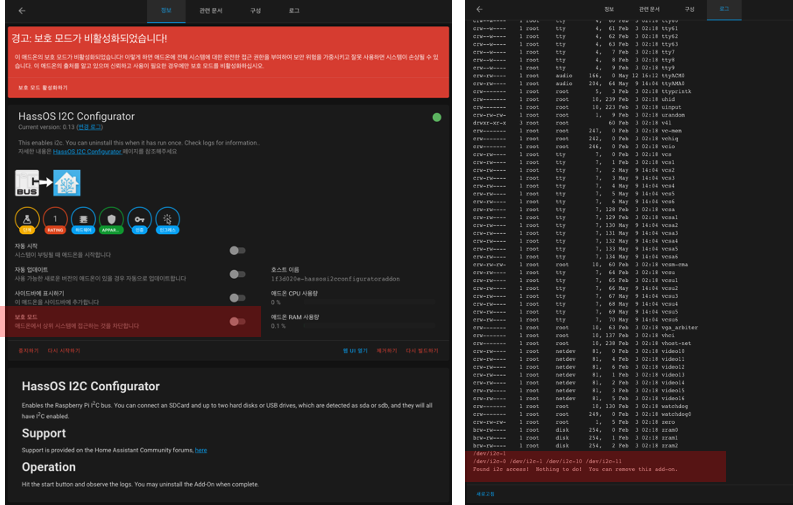
Task: Click 'Current version: 0.13' text
Action: point(46,127)
